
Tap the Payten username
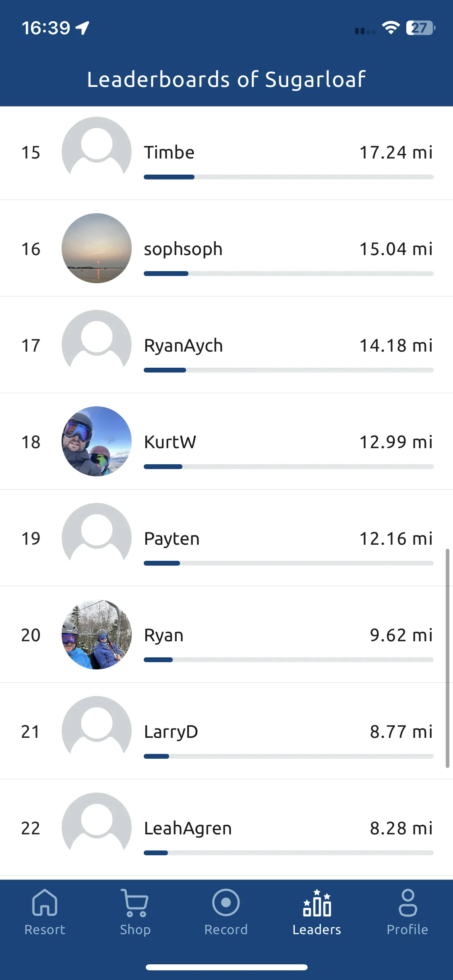[x=172, y=539]
